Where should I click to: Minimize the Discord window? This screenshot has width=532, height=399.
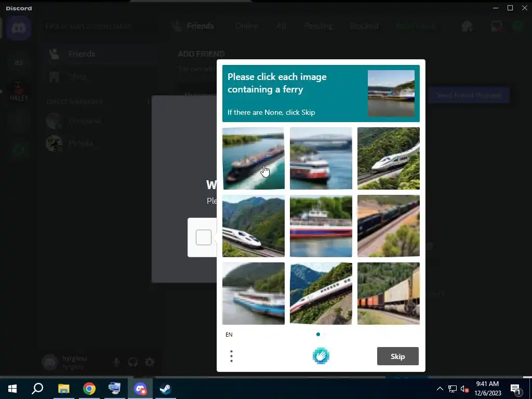click(496, 8)
